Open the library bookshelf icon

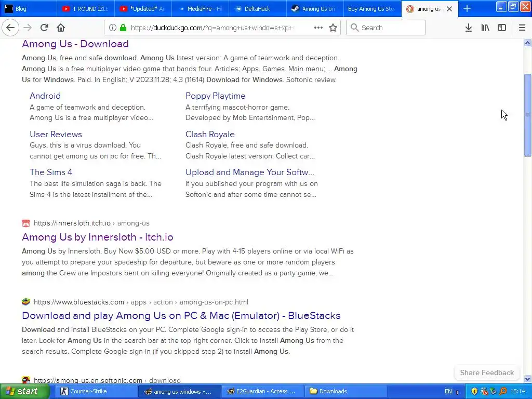[485, 28]
